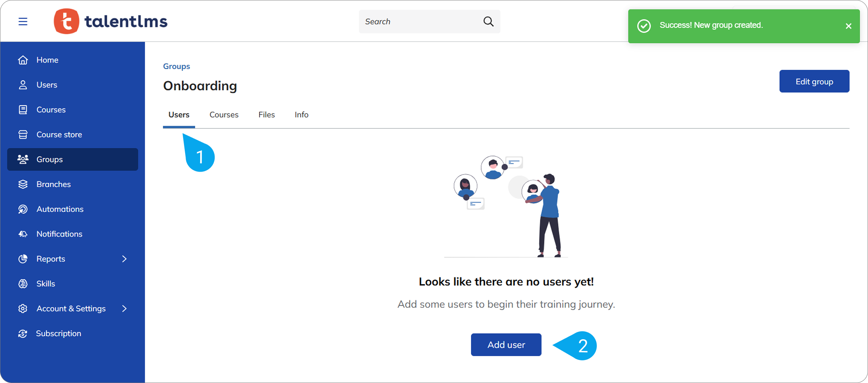Viewport: 868px width, 383px height.
Task: Click the Branches layers icon
Action: click(23, 185)
